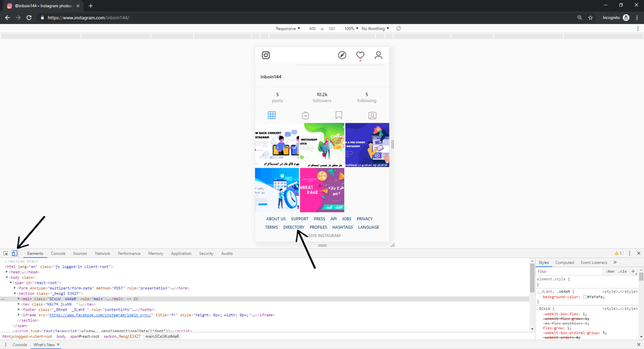Image resolution: width=644 pixels, height=349 pixels.
Task: Open the console drawer three-dot menu
Action: coord(5,344)
